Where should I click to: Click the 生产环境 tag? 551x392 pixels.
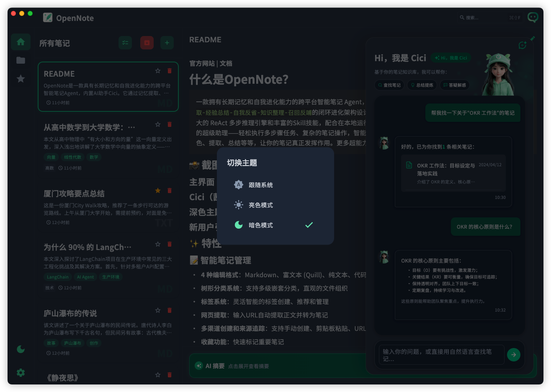pyautogui.click(x=111, y=277)
